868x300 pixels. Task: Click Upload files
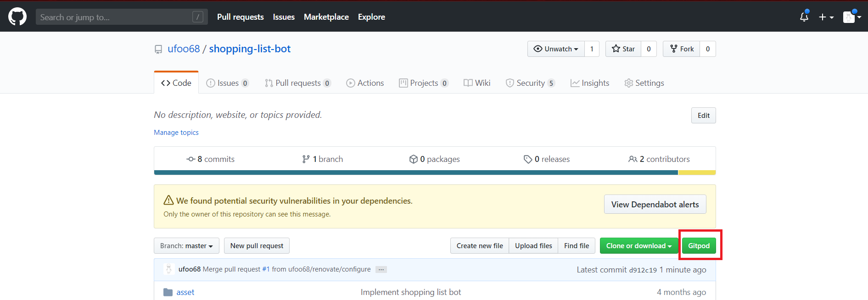[x=533, y=246]
